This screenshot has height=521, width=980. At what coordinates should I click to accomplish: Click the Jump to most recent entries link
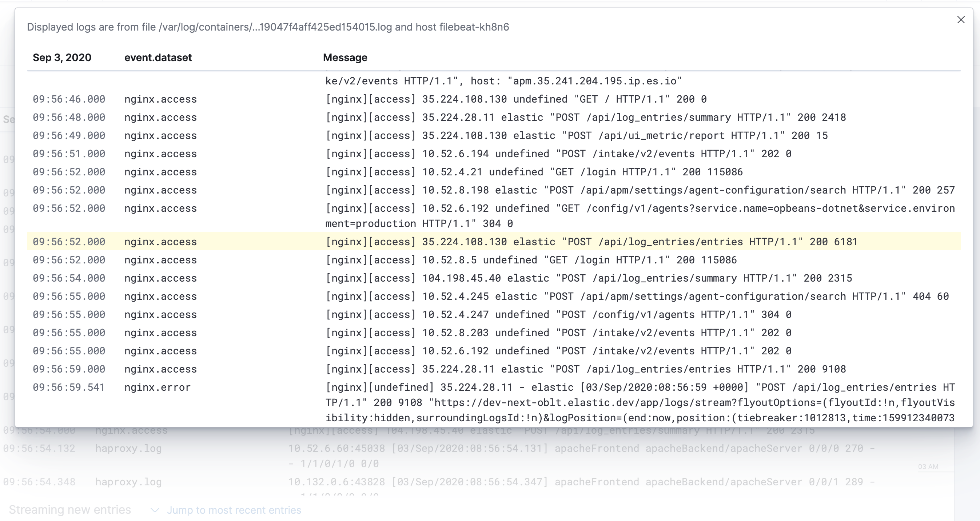click(234, 510)
